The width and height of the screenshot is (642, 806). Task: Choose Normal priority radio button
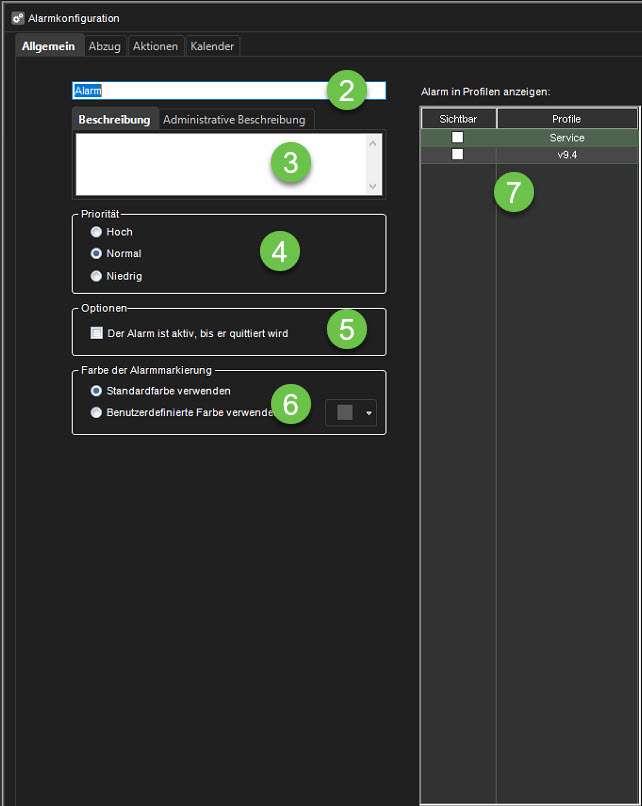point(96,254)
